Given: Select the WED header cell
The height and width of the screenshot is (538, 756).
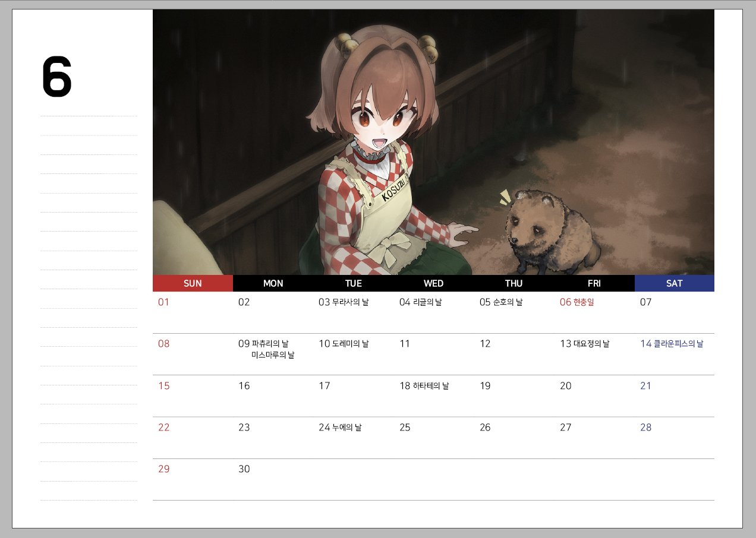Looking at the screenshot, I should click(x=434, y=283).
